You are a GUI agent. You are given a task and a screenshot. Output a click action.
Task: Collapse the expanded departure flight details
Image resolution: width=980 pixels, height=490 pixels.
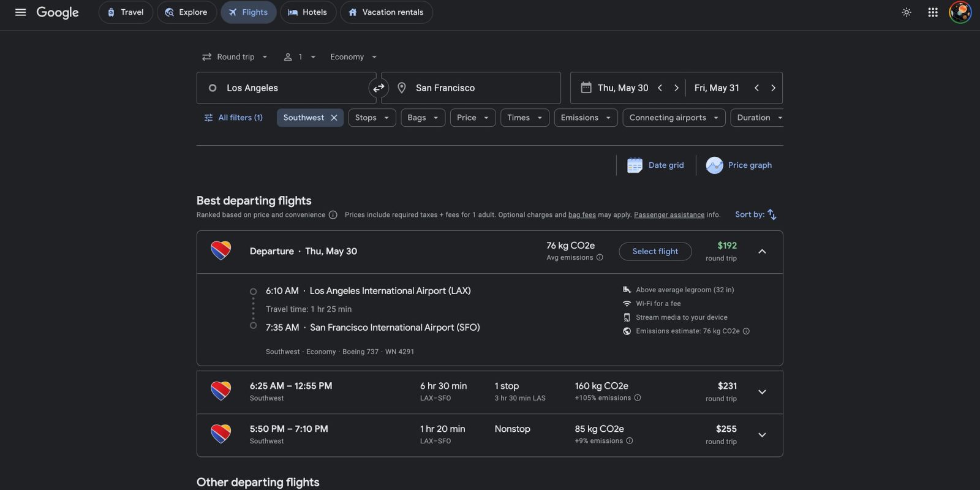point(762,252)
